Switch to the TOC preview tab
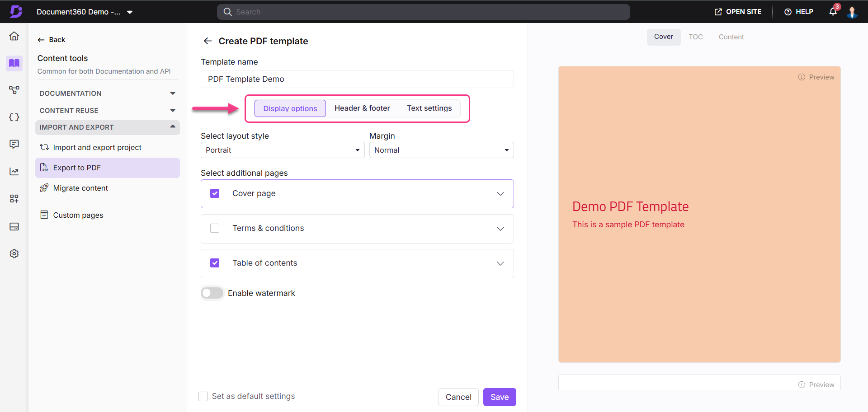 click(695, 37)
